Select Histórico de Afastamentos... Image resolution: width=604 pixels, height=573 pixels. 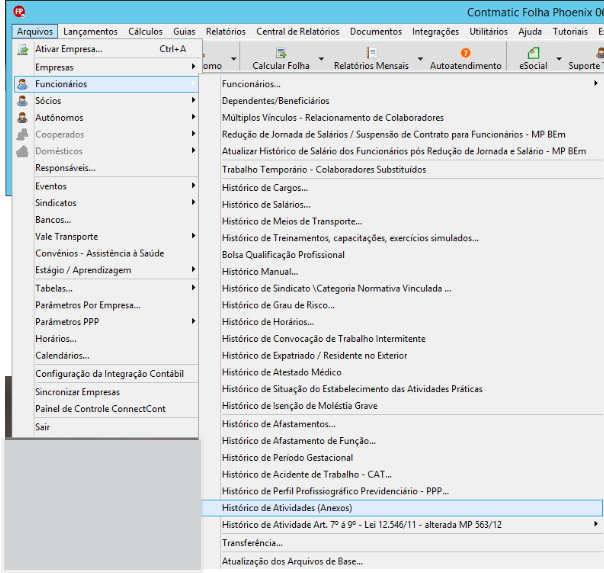tap(402, 424)
